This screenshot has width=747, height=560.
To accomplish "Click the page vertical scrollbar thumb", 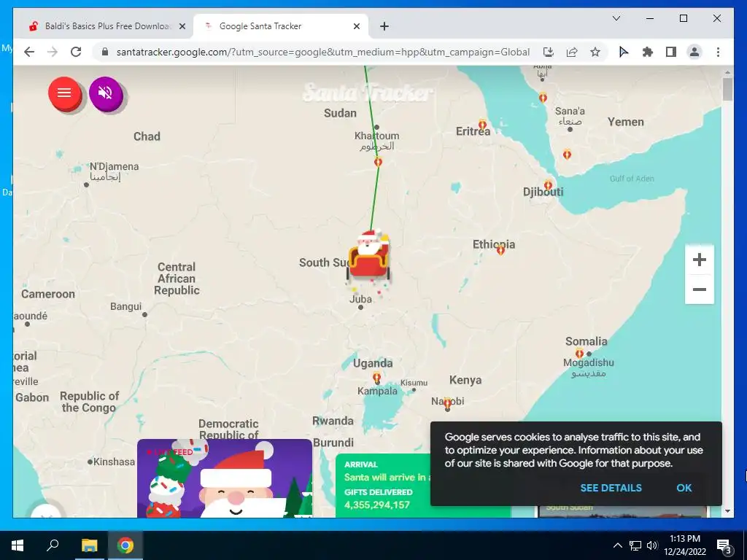I will pos(727,89).
